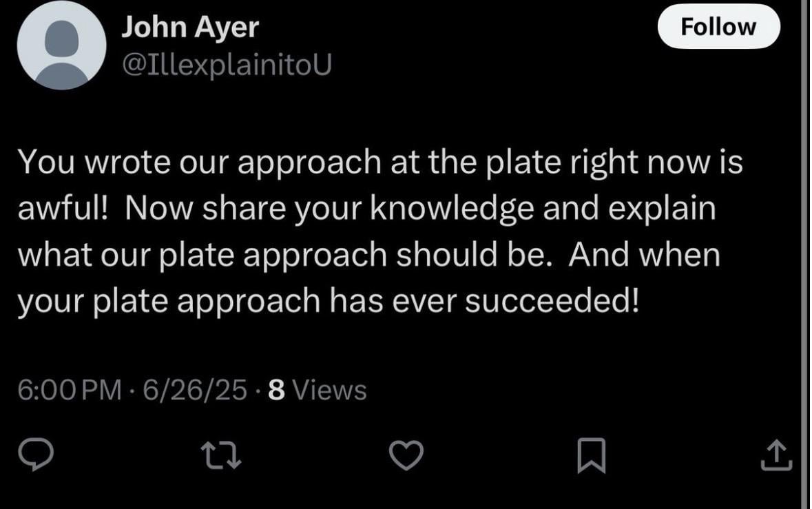Viewport: 812px width, 509px height.
Task: Follow John Ayer
Action: pyautogui.click(x=718, y=28)
